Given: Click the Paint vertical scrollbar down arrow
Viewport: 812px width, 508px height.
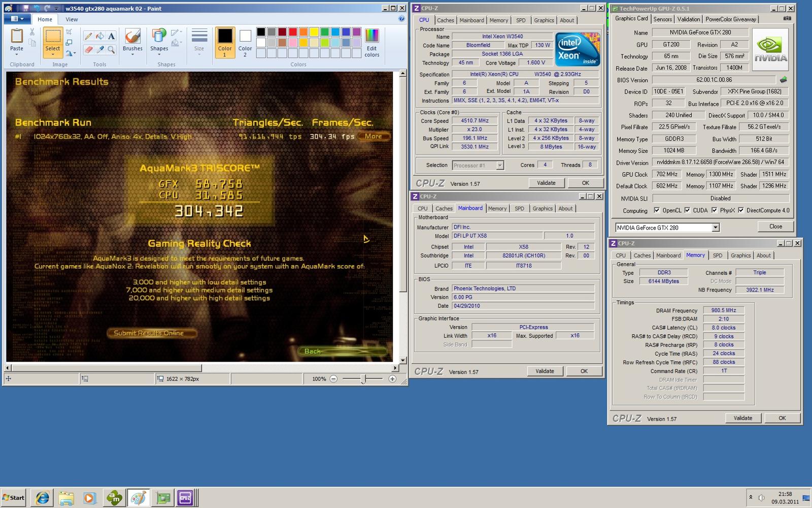Looking at the screenshot, I should [x=403, y=361].
